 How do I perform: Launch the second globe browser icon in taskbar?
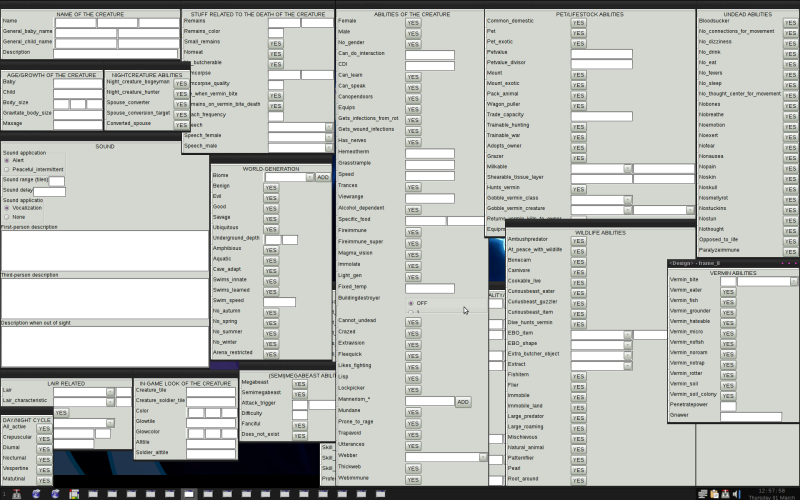point(55,493)
